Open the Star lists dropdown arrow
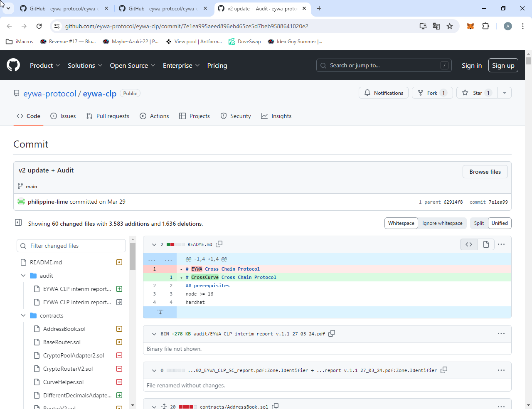Viewport: 532px width, 409px height. click(x=505, y=93)
